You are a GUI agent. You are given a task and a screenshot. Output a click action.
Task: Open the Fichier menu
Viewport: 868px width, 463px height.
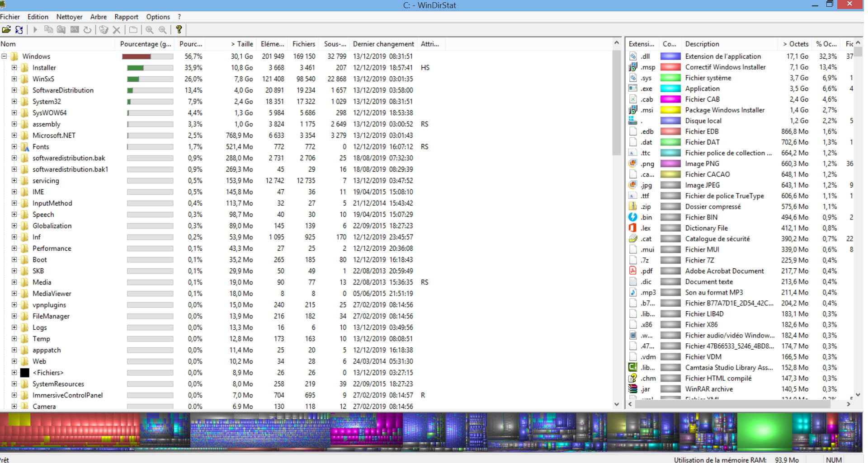pos(10,17)
